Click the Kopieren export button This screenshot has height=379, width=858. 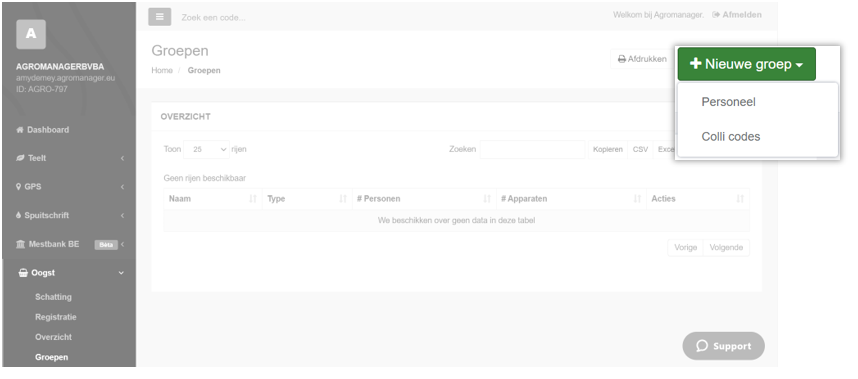pos(607,149)
